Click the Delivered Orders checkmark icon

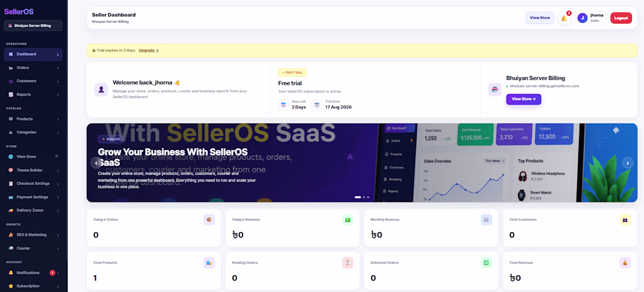pos(487,263)
